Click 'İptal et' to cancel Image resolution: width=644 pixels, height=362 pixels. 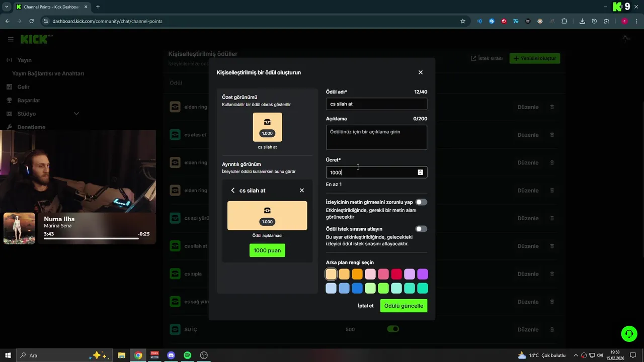pyautogui.click(x=366, y=306)
